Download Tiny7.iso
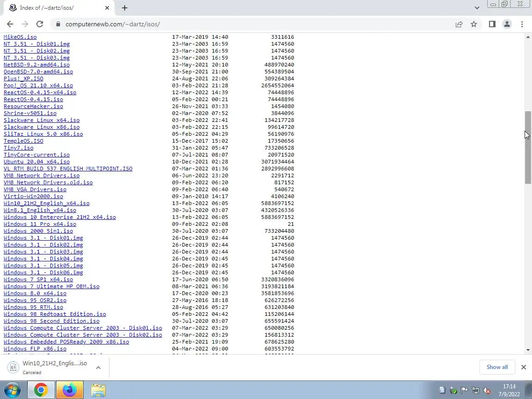 tap(18, 148)
